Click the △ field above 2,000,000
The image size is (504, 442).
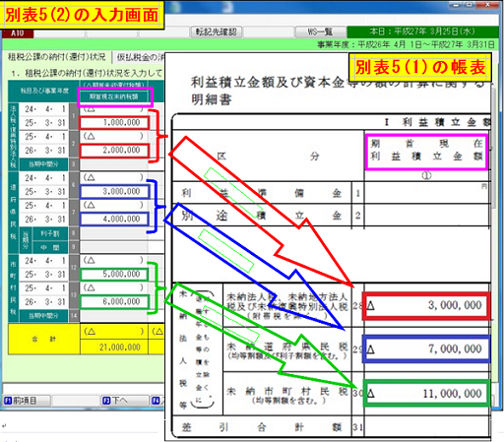[113, 136]
